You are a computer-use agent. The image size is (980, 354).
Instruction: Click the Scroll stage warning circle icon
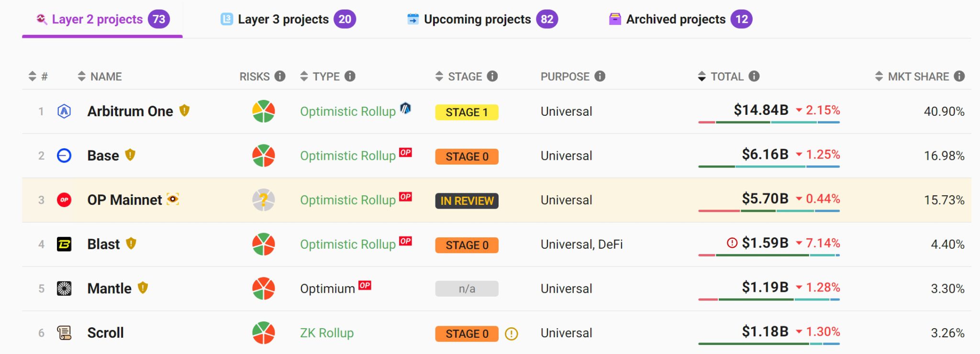511,333
